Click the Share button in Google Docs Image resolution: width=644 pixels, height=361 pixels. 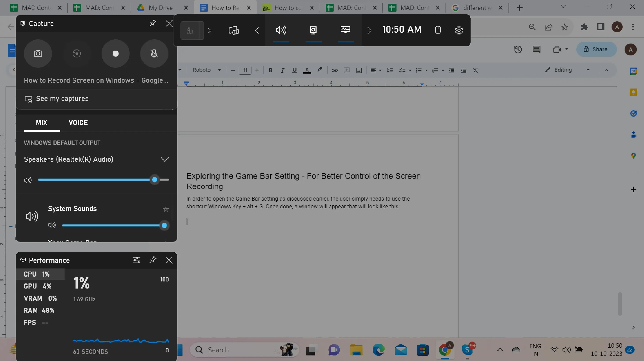click(x=596, y=49)
